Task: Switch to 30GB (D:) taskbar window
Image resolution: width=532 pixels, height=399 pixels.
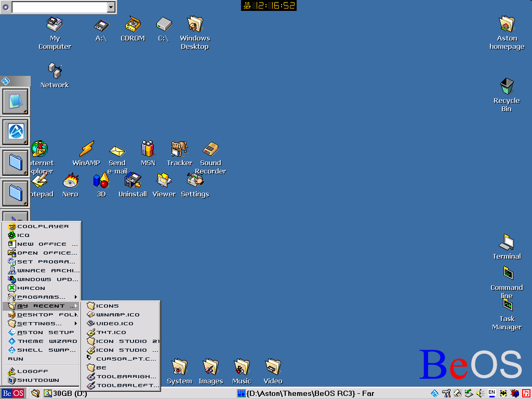Action: click(65, 394)
